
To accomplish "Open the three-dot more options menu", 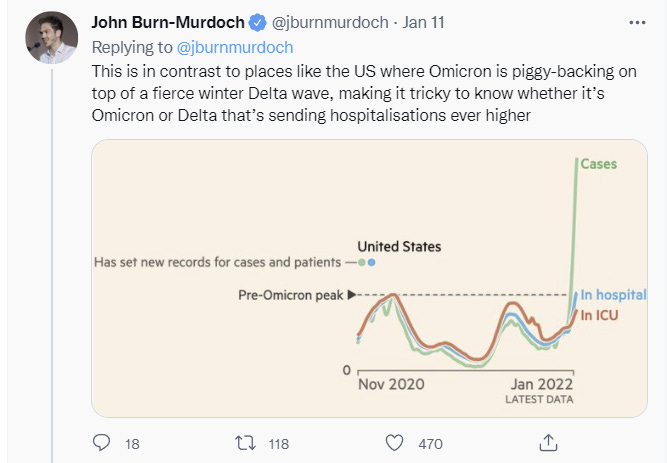I will coord(636,22).
